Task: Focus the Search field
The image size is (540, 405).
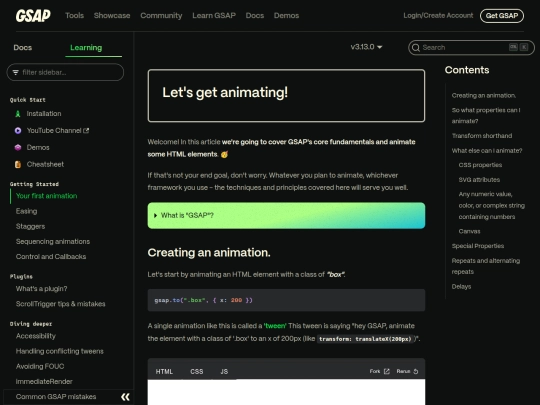Action: [x=471, y=48]
